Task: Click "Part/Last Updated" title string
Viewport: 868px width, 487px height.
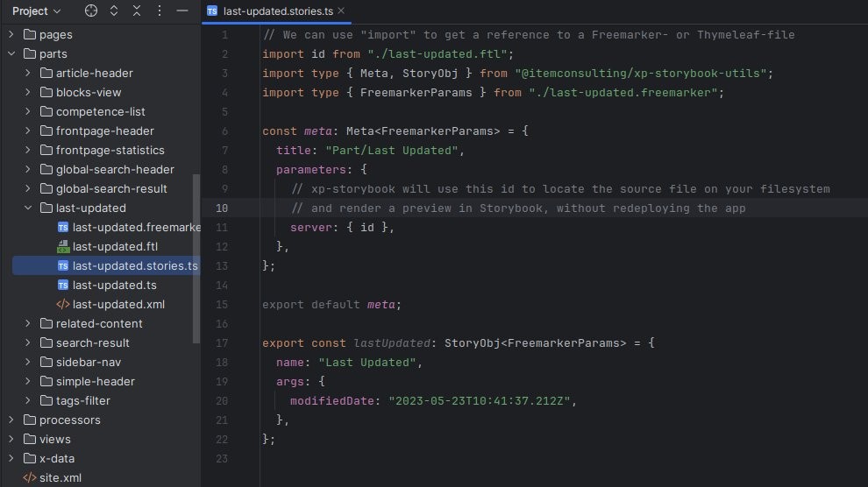Action: pyautogui.click(x=392, y=151)
